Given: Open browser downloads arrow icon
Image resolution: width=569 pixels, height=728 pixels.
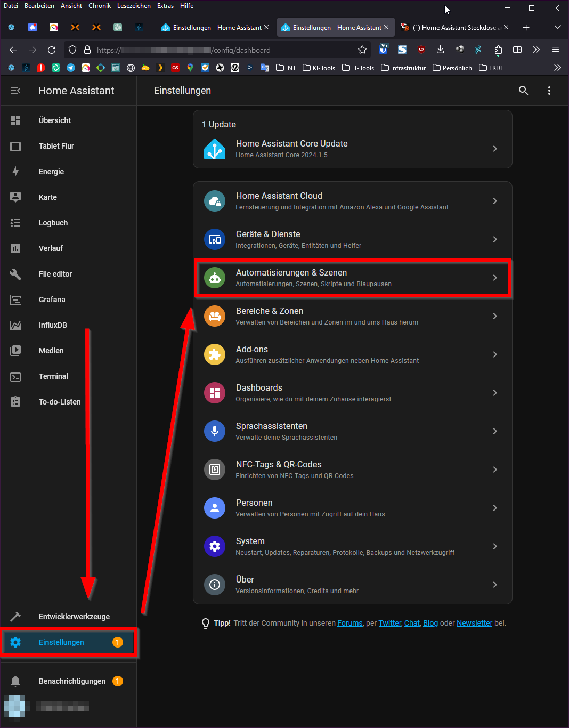Looking at the screenshot, I should click(x=440, y=50).
